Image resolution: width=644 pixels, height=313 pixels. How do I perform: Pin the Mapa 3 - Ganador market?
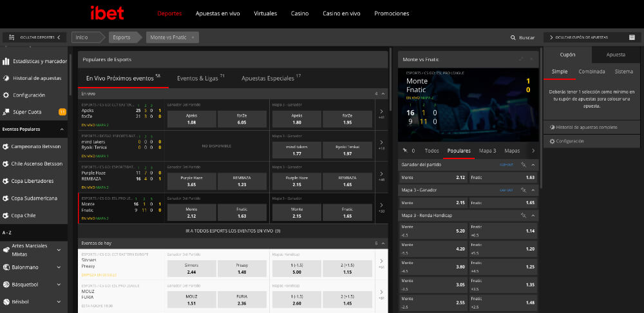point(523,190)
